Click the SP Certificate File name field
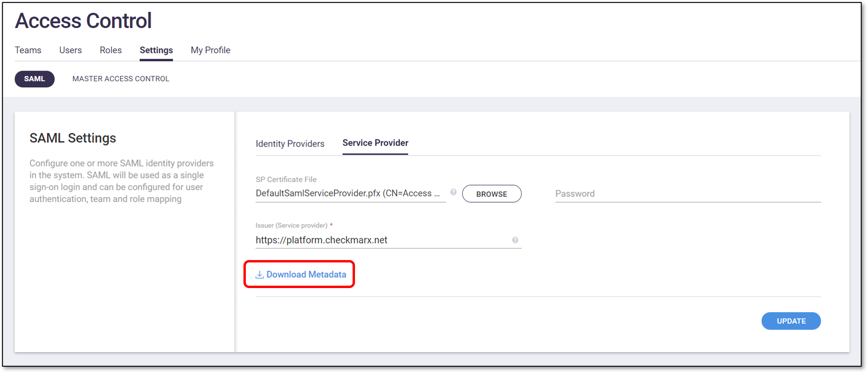This screenshot has width=868, height=373. [351, 193]
